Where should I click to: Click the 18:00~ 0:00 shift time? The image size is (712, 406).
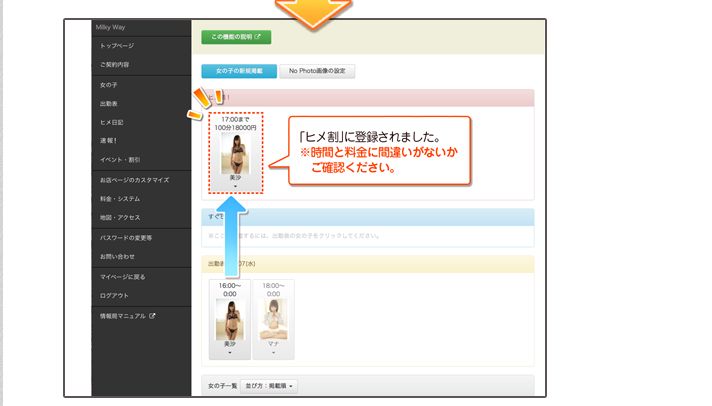pyautogui.click(x=273, y=290)
